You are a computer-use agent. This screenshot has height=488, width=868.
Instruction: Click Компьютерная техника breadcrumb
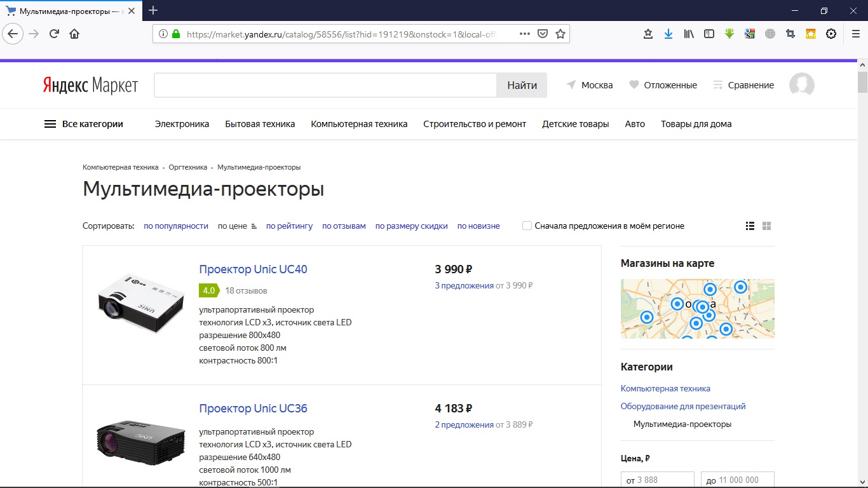pyautogui.click(x=121, y=167)
